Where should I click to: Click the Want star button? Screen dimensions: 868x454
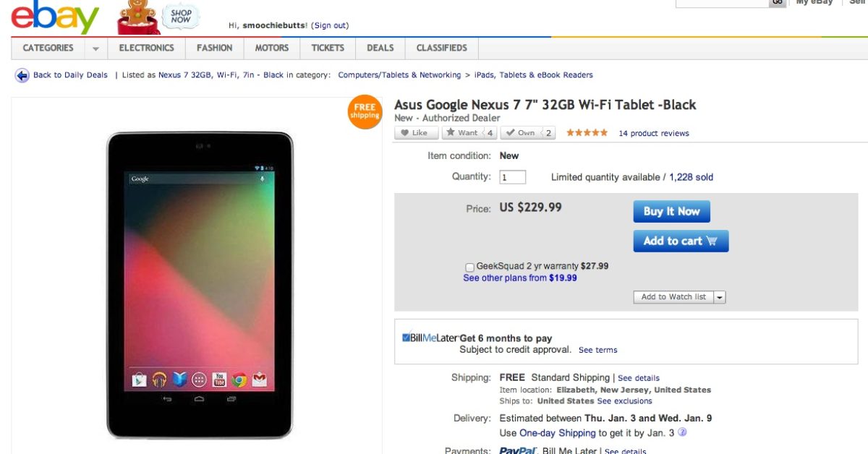[x=462, y=133]
